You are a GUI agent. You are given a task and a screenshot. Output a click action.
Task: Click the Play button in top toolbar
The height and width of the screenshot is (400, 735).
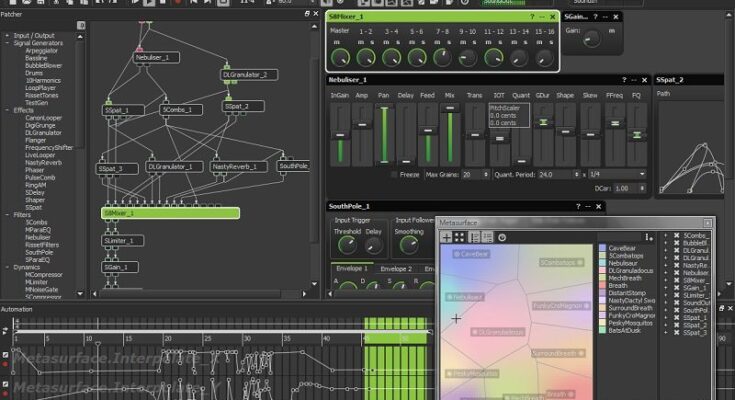[x=150, y=3]
